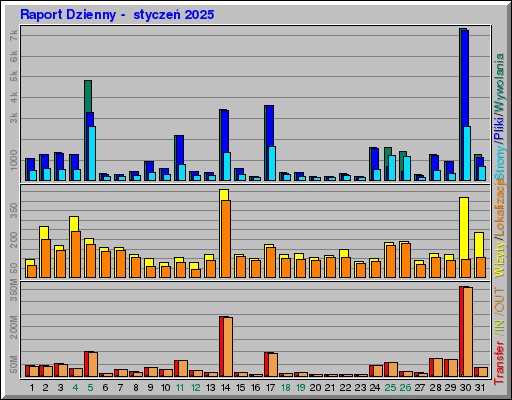Screen dimensions: 512x400
Task: Click the '350M' axis value
Action: click(13, 290)
